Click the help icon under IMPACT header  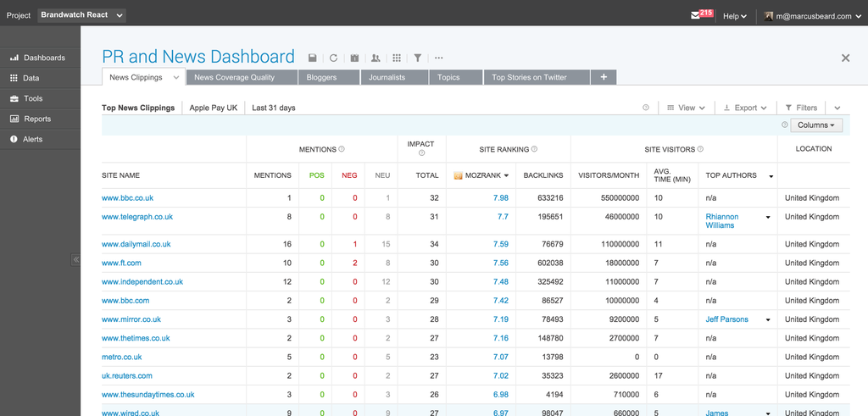[421, 153]
